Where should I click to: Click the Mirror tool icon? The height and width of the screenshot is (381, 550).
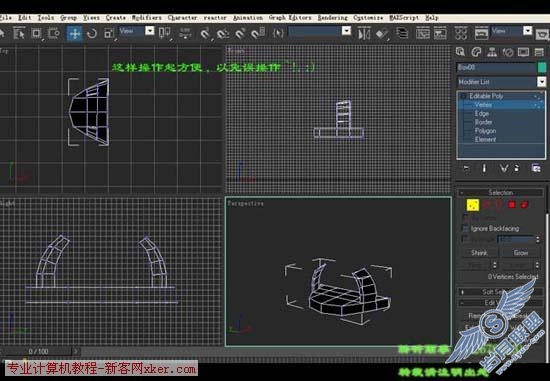pos(364,34)
